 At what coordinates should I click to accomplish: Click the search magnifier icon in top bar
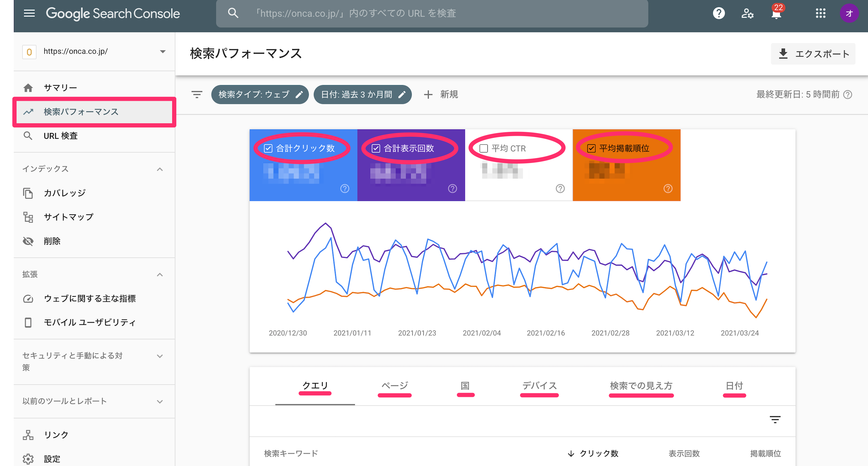(233, 13)
